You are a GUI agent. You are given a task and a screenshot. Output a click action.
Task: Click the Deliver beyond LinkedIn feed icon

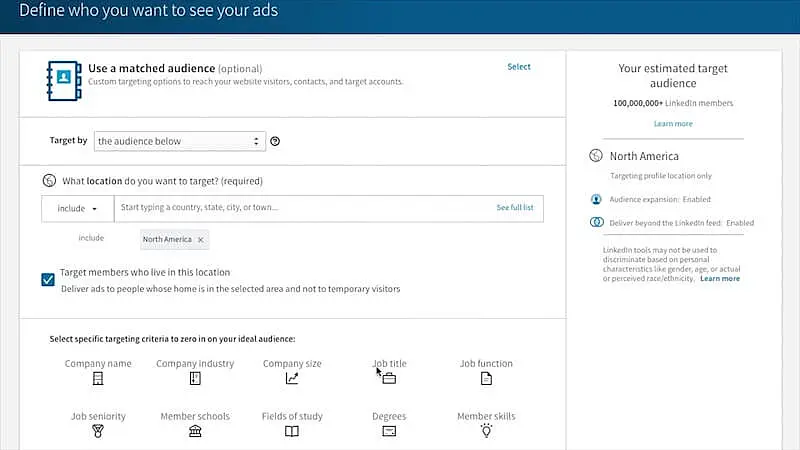click(596, 222)
